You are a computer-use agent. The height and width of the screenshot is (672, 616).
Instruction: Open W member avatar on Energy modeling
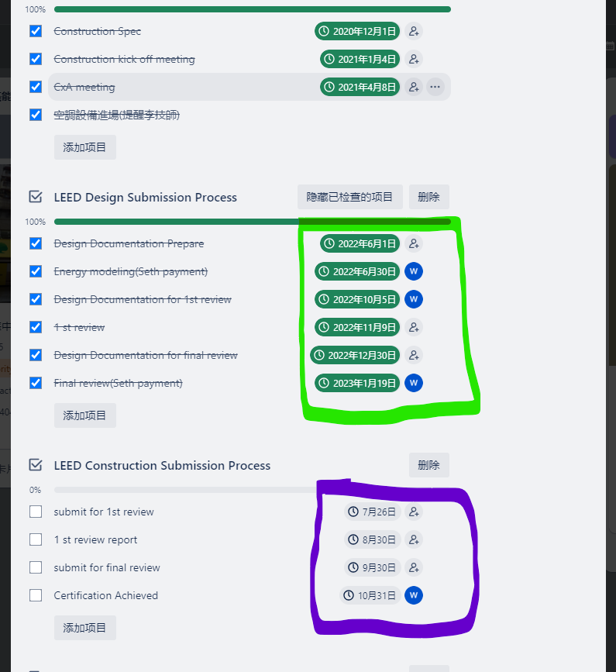pyautogui.click(x=414, y=271)
